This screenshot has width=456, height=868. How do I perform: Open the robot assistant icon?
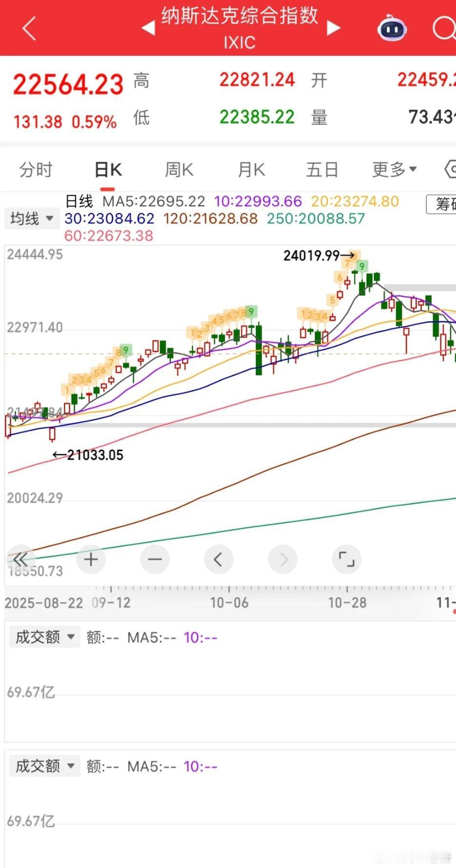point(392,28)
